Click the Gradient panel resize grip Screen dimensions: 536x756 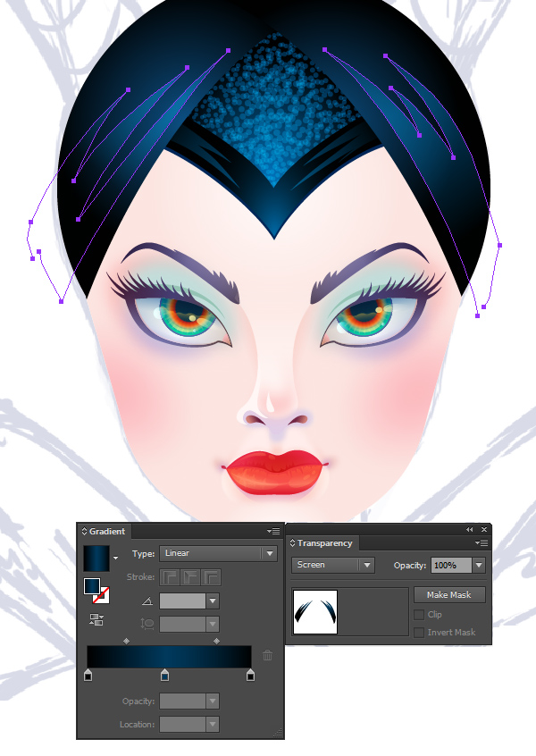(x=278, y=733)
